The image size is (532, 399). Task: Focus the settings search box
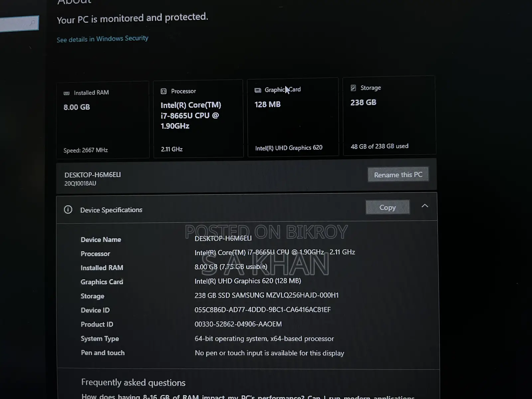(19, 24)
